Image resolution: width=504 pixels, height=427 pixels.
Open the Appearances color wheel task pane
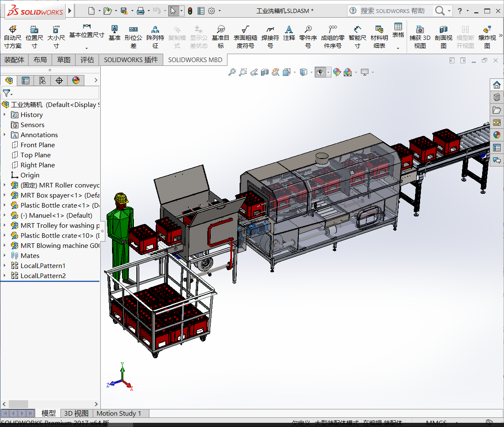[x=497, y=135]
